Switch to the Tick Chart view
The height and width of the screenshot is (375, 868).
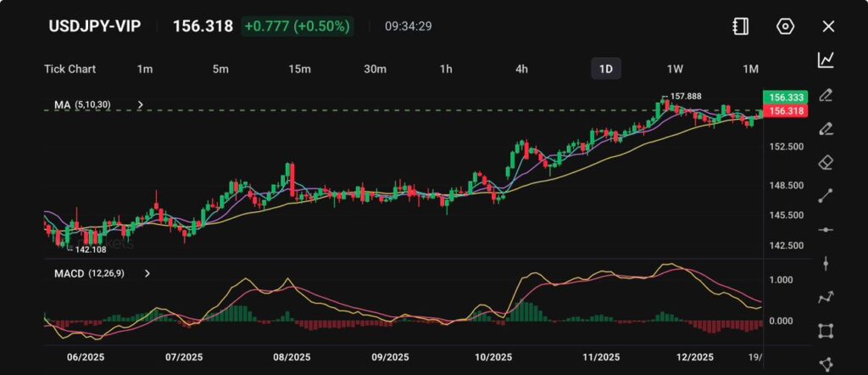point(70,69)
